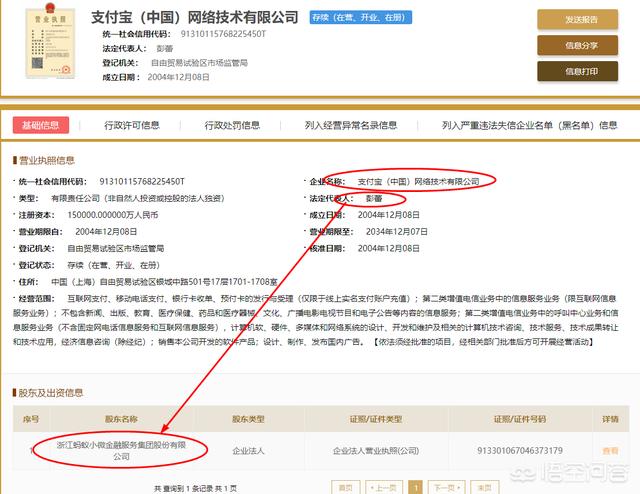
Task: Click header 成立日期 value 2004年12月08日
Action: click(x=178, y=77)
